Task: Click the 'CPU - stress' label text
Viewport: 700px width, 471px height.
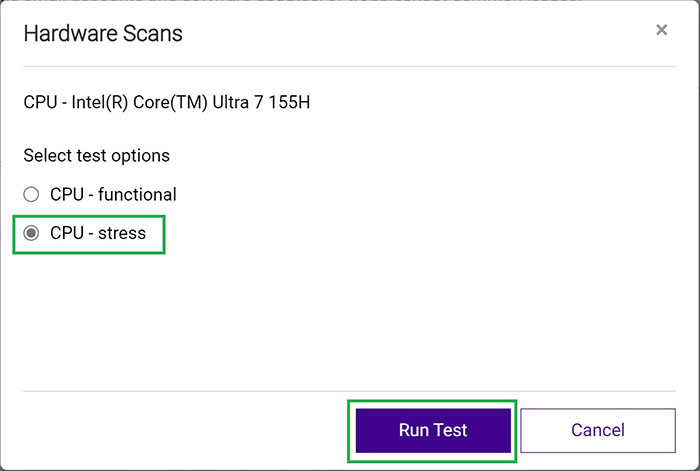Action: (x=98, y=233)
